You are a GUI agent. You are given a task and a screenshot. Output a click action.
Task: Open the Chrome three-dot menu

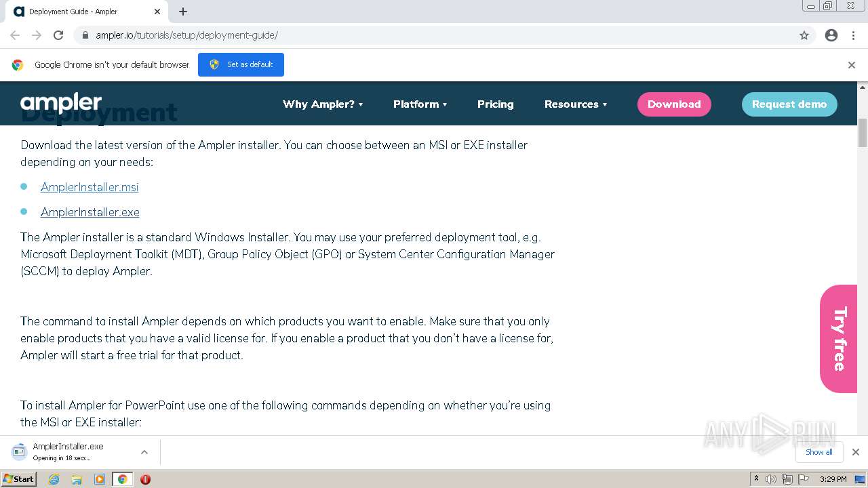pos(853,35)
